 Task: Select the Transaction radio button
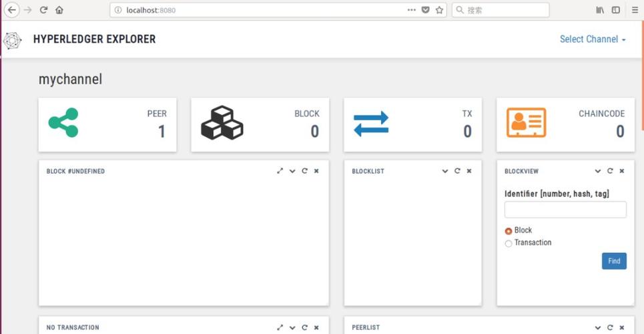tap(509, 244)
